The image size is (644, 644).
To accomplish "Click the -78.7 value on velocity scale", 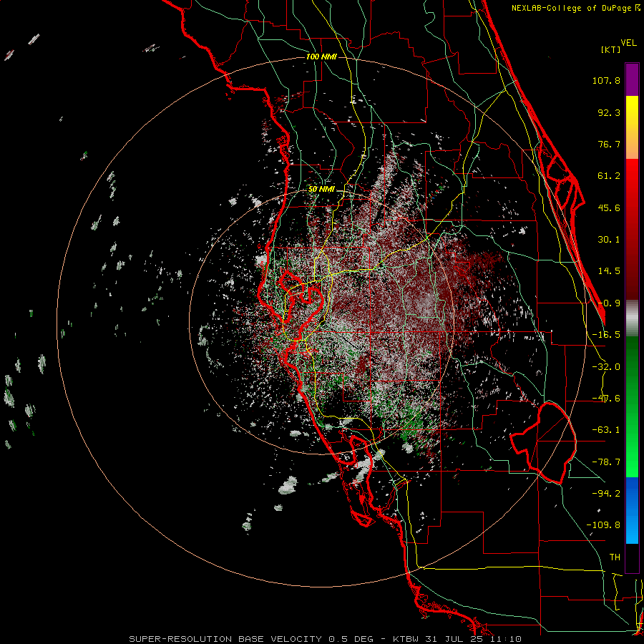I will coord(606,462).
